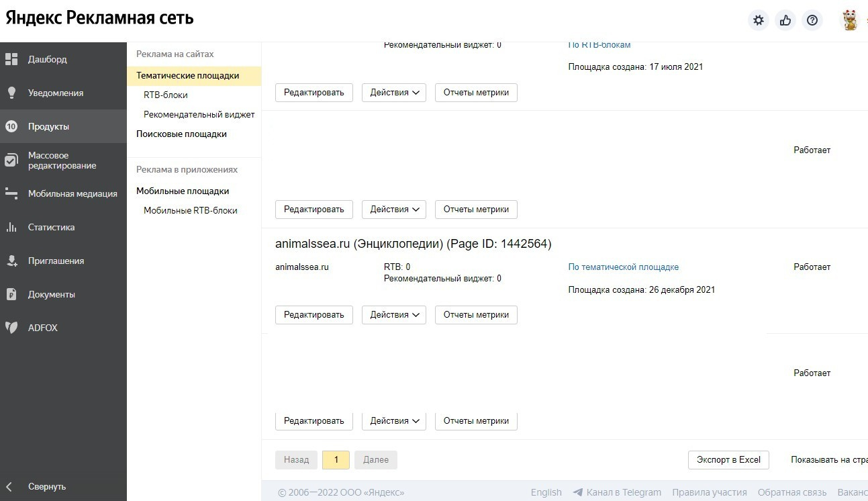Click the Реклама в приложениях heading
The height and width of the screenshot is (501, 868).
coord(187,170)
